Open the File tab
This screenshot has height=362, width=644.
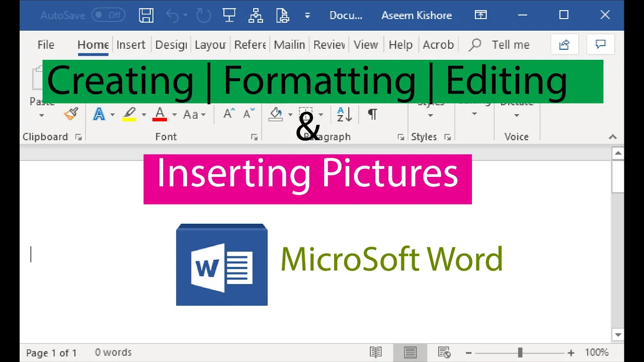(46, 45)
